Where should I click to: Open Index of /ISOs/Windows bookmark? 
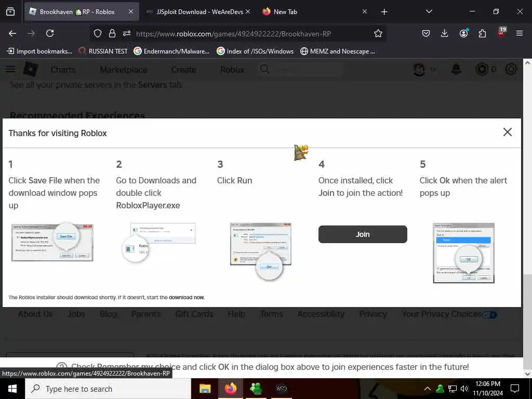[255, 51]
